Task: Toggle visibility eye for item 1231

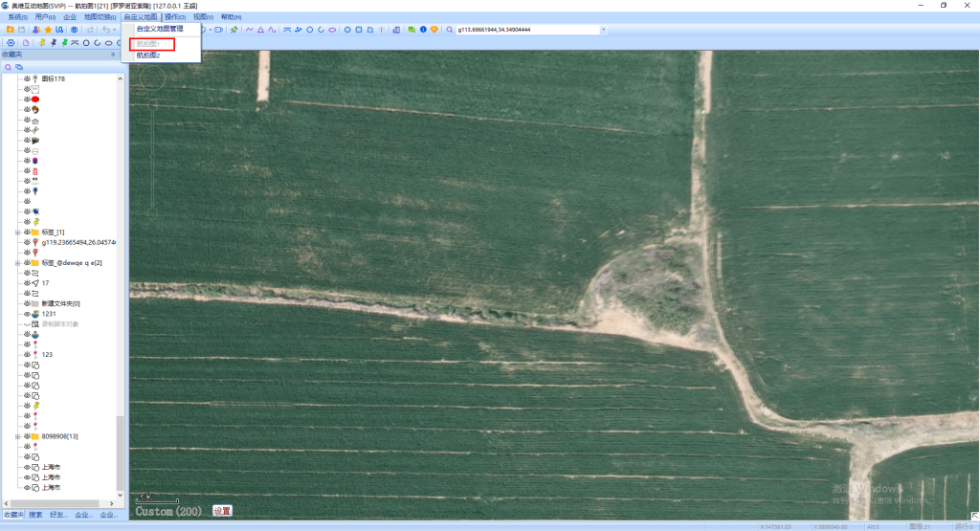Action: [27, 314]
